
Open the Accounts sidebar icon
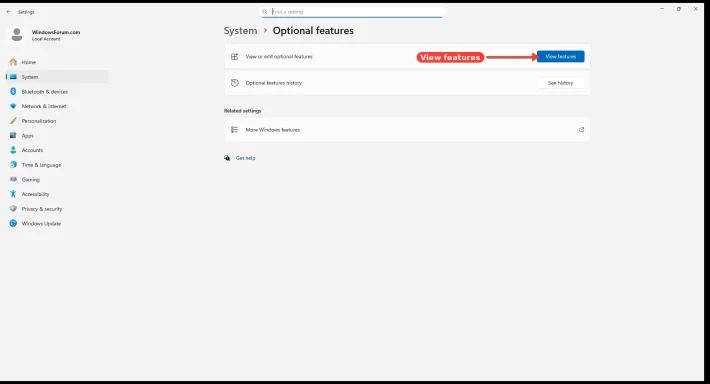[13, 150]
